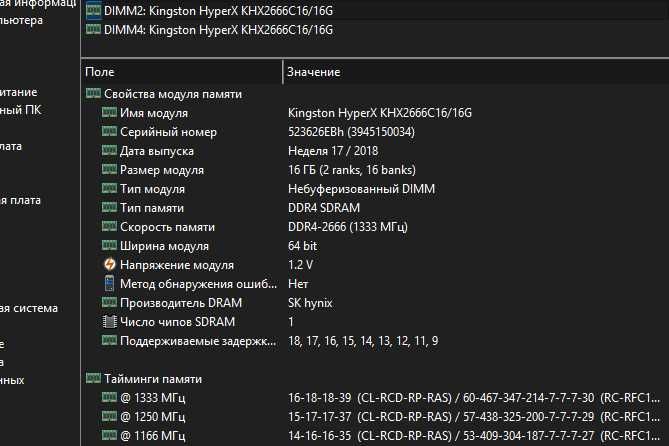Click the value 'Неделя 17 / 2018'

point(333,151)
